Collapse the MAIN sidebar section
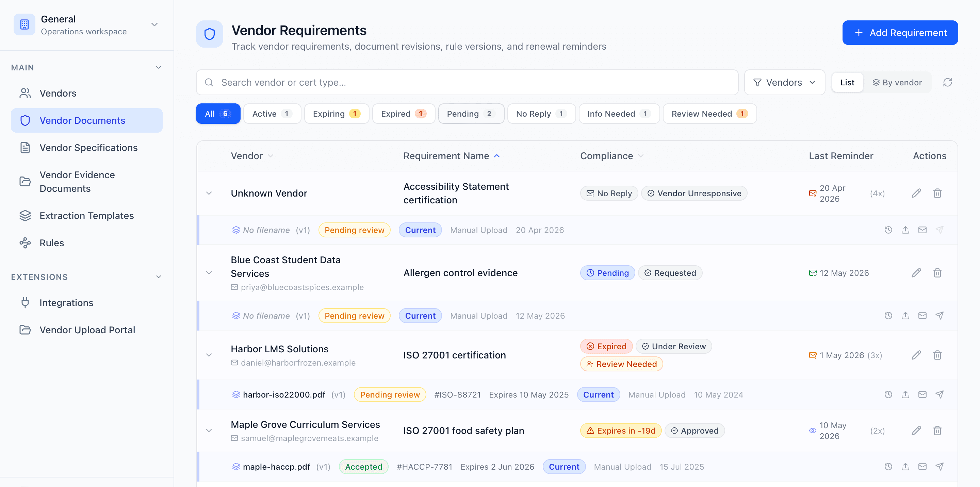The image size is (980, 487). coord(159,67)
